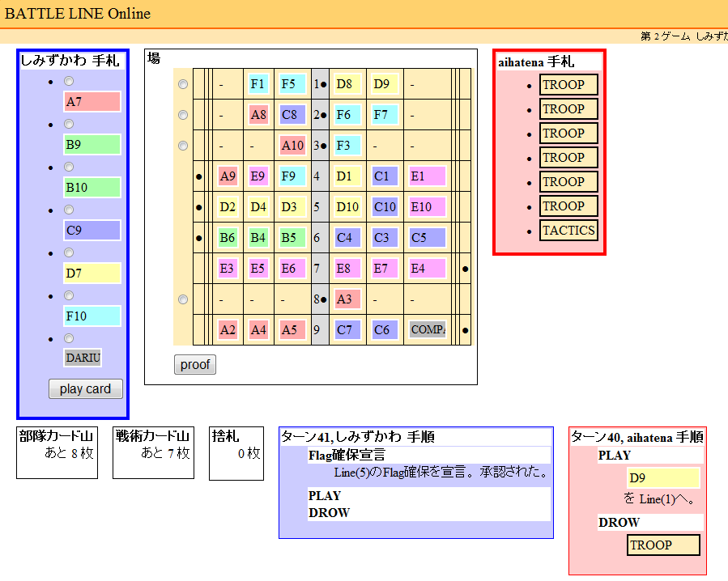Click card C7 on line 9

[x=347, y=330]
